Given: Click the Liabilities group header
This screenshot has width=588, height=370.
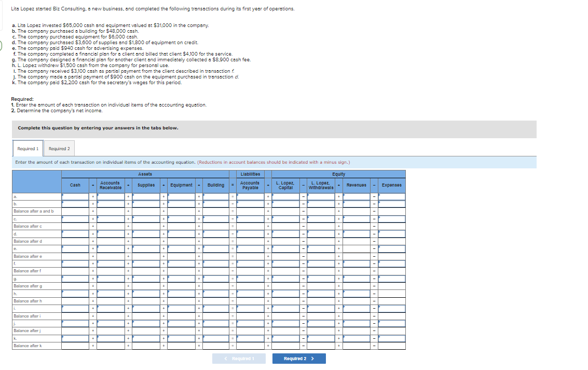Looking at the screenshot, I should pyautogui.click(x=250, y=174).
